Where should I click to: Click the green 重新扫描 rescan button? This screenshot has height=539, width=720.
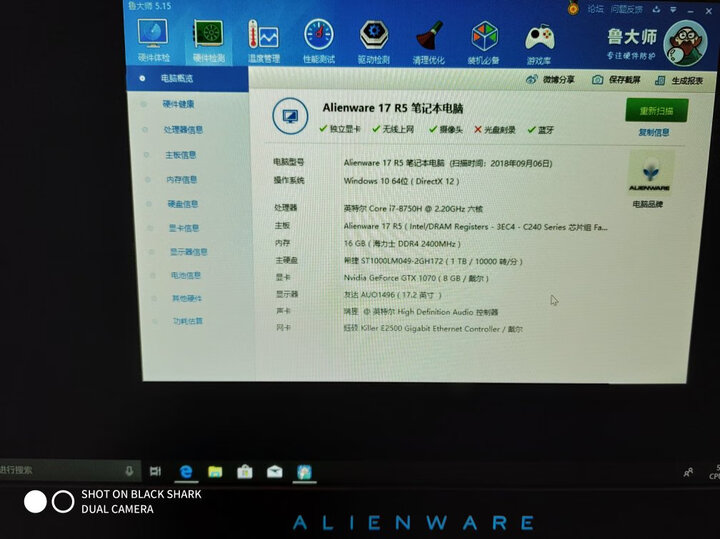click(x=657, y=110)
